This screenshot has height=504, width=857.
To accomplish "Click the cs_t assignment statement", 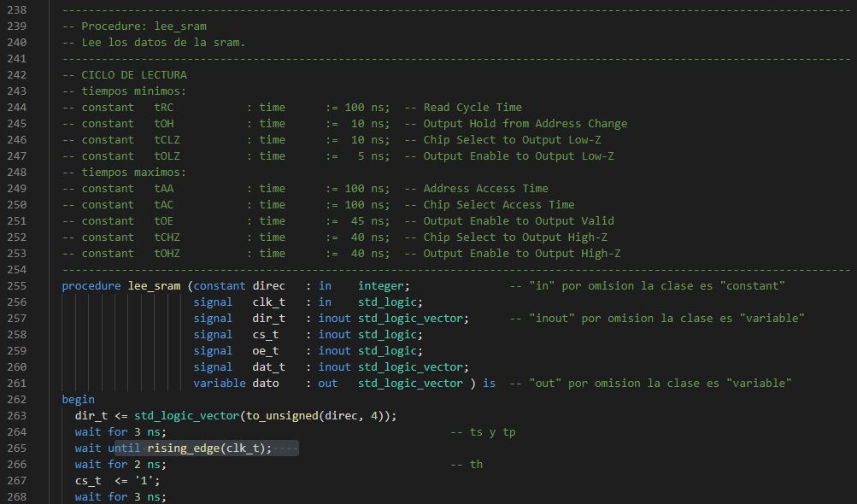I will [x=117, y=481].
